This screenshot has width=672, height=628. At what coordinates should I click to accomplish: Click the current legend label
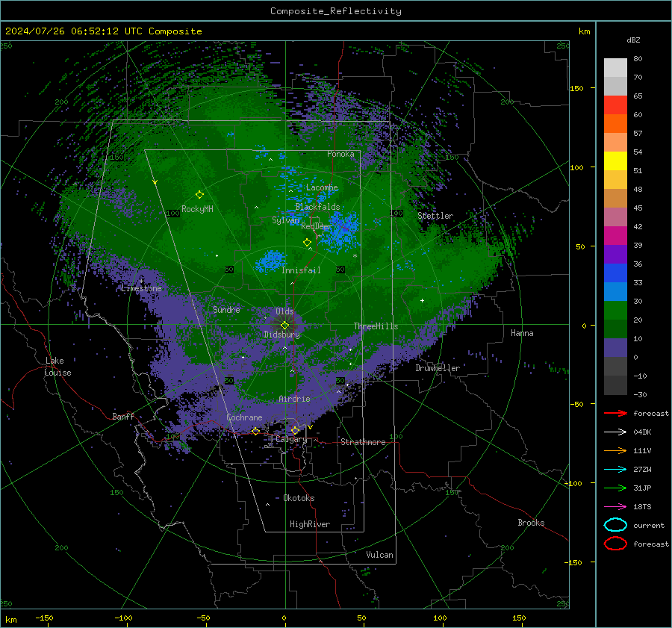[x=649, y=525]
